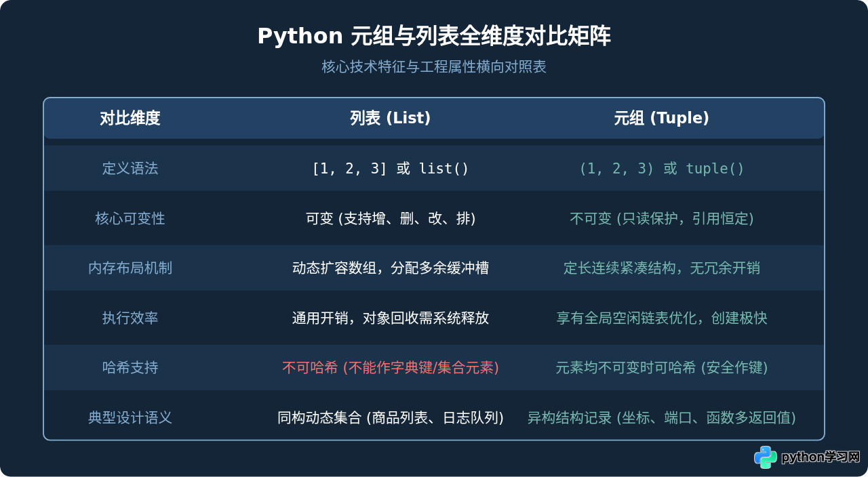
Task: Click the cell '享有全局空闲链表优化，创建极快'
Action: pyautogui.click(x=662, y=318)
